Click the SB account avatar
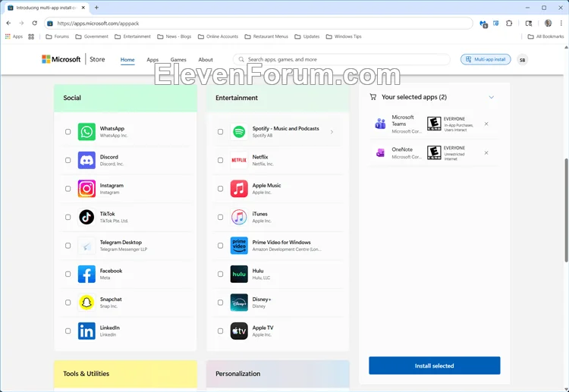Viewport: 569px width, 392px height. point(523,60)
